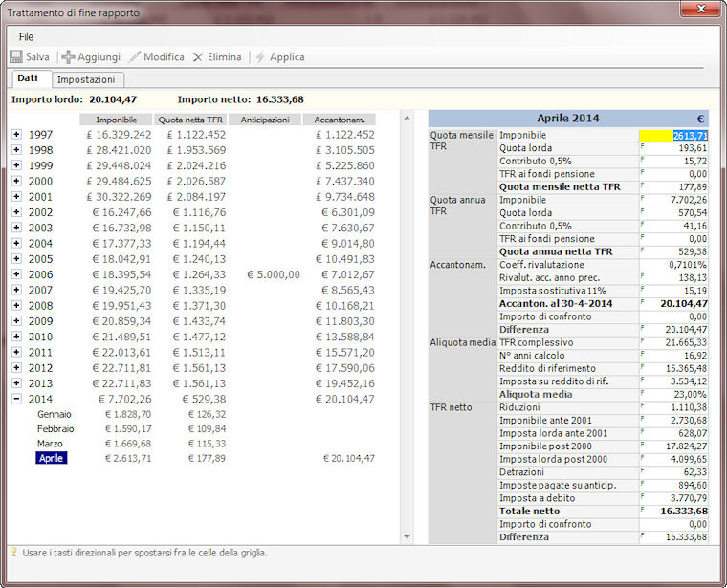
Task: Click the Accanton. al 30-4-2014 value 20.104,47
Action: pyautogui.click(x=673, y=304)
